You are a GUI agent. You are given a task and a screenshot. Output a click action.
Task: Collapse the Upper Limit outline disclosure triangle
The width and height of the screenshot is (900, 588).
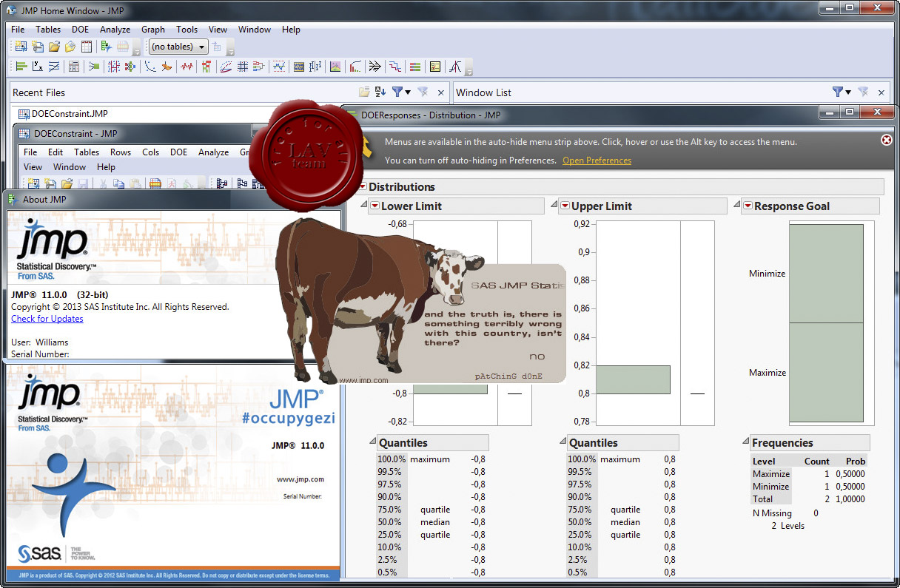pyautogui.click(x=554, y=206)
